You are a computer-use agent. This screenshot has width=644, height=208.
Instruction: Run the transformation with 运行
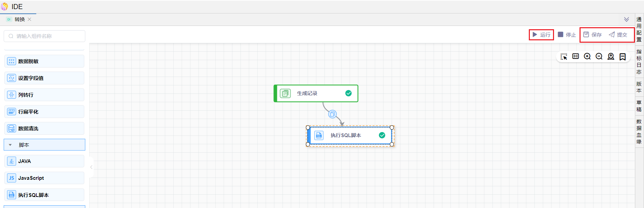click(x=541, y=35)
